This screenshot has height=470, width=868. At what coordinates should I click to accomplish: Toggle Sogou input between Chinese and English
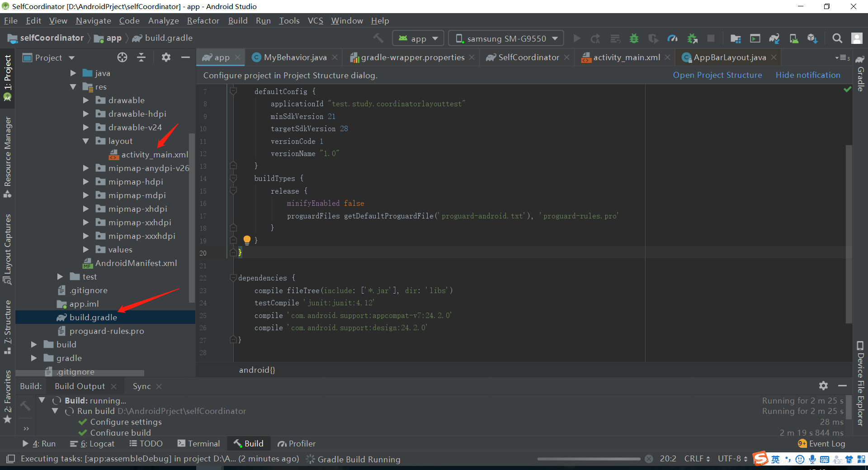[775, 459]
